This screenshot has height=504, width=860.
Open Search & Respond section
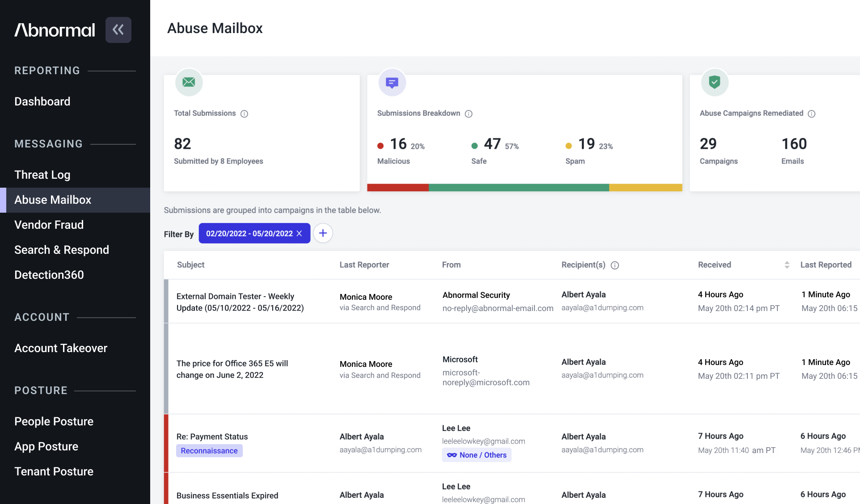pos(62,250)
